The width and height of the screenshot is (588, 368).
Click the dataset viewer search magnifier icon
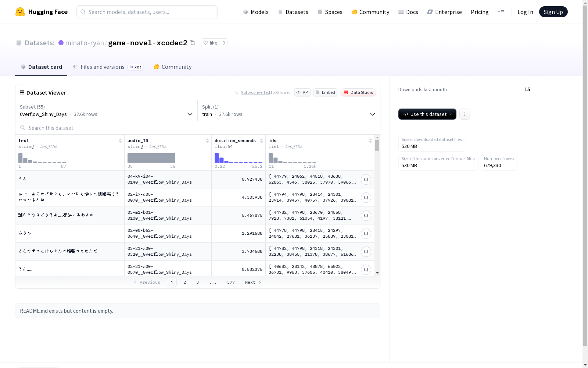click(x=23, y=128)
